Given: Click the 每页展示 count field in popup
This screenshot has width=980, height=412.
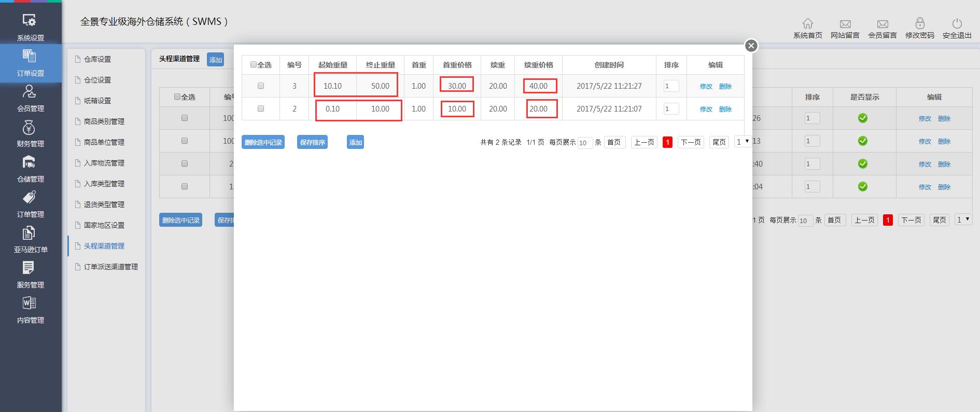Looking at the screenshot, I should (584, 143).
